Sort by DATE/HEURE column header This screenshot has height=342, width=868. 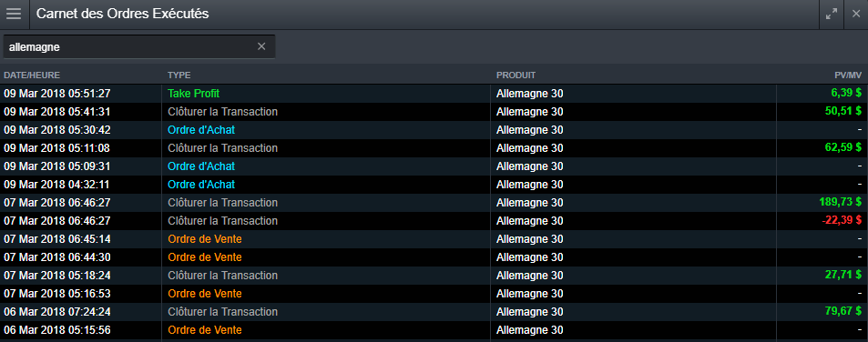[32, 75]
